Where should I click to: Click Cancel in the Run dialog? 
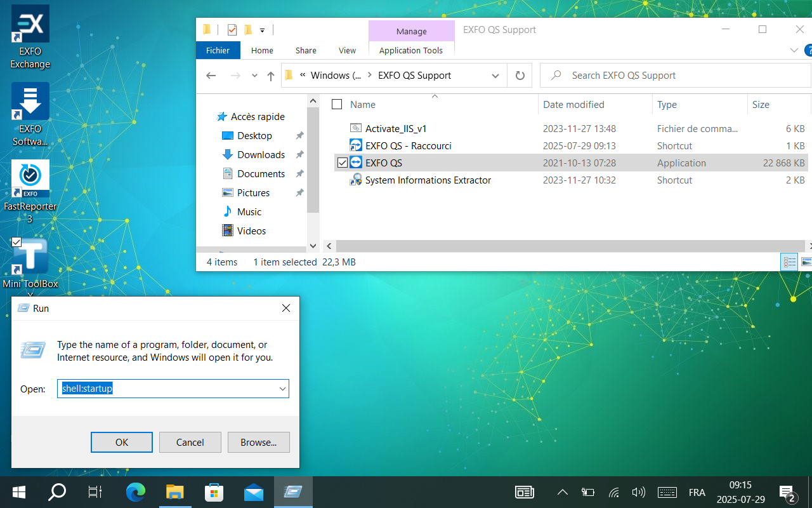tap(190, 443)
